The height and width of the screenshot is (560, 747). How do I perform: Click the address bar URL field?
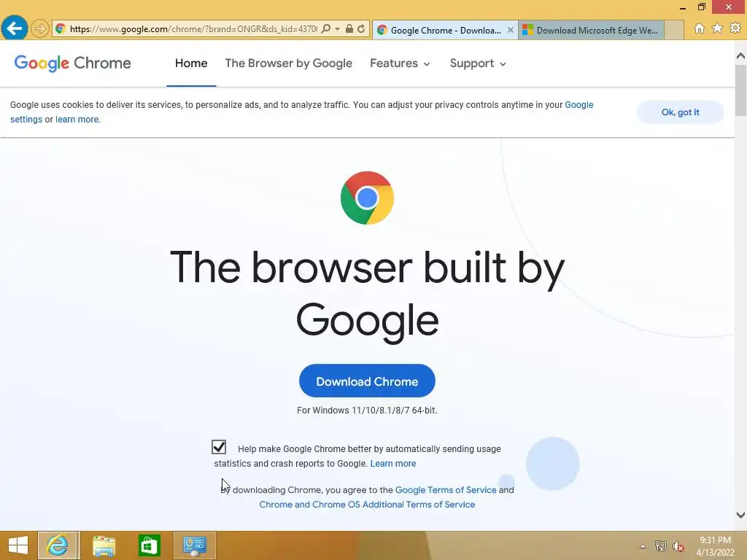coord(193,29)
